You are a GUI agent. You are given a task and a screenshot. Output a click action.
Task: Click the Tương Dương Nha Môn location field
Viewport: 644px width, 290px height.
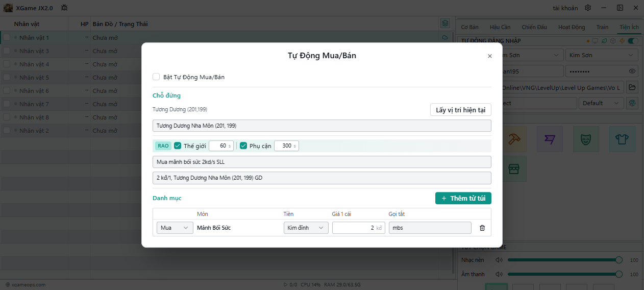pyautogui.click(x=322, y=126)
